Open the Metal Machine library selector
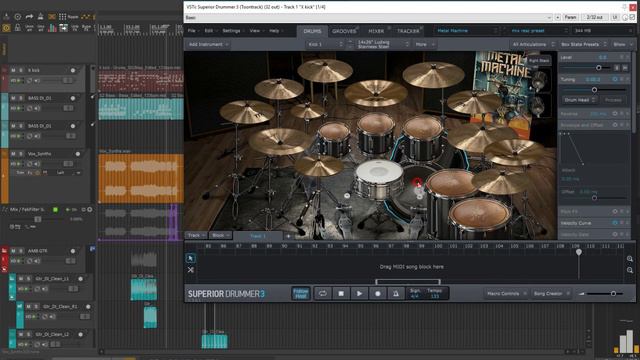This screenshot has height=360, width=640. [466, 31]
